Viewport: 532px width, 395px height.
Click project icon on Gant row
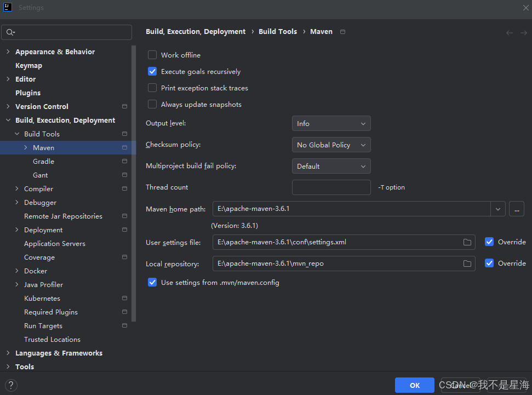[124, 175]
